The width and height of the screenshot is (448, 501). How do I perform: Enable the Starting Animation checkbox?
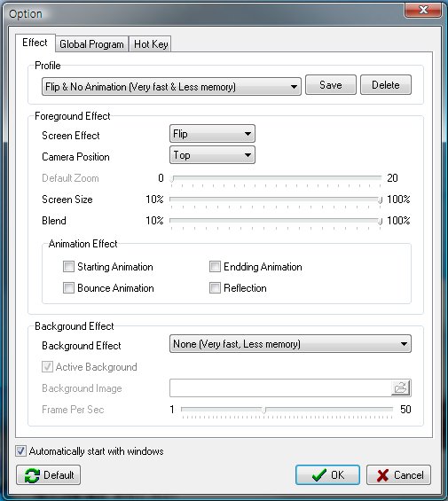pos(68,267)
